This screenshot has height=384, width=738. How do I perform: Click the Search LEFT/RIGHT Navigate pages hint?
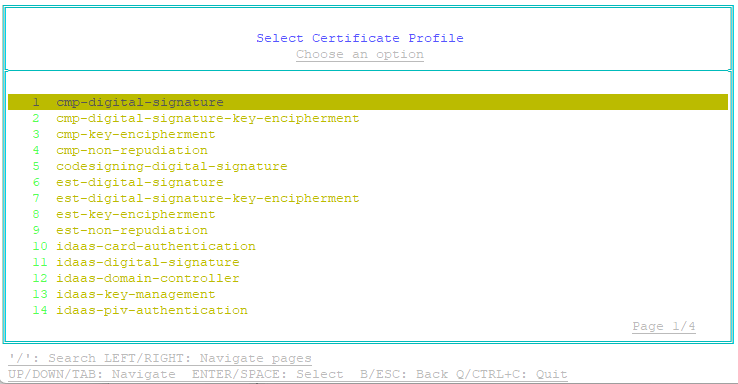coord(160,358)
